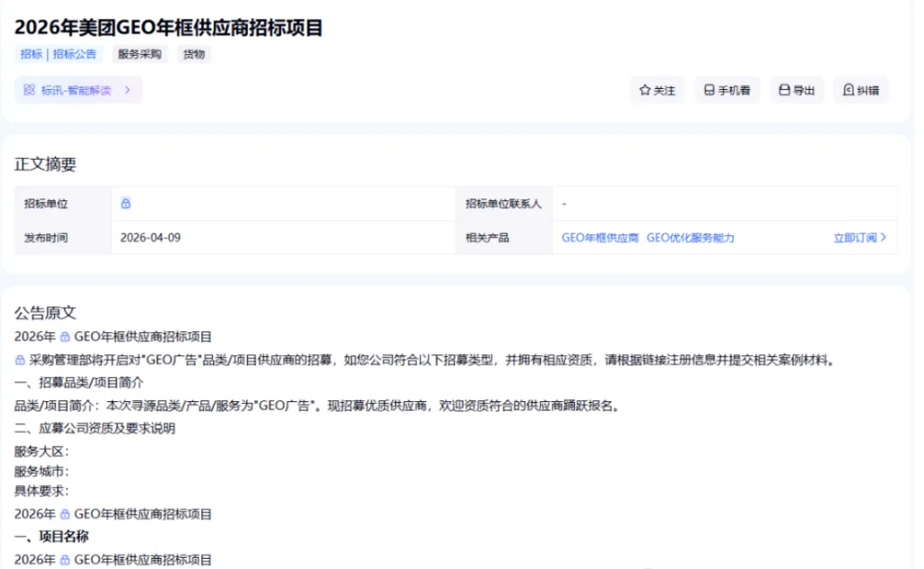Click the 招标单位 table label

pos(46,204)
